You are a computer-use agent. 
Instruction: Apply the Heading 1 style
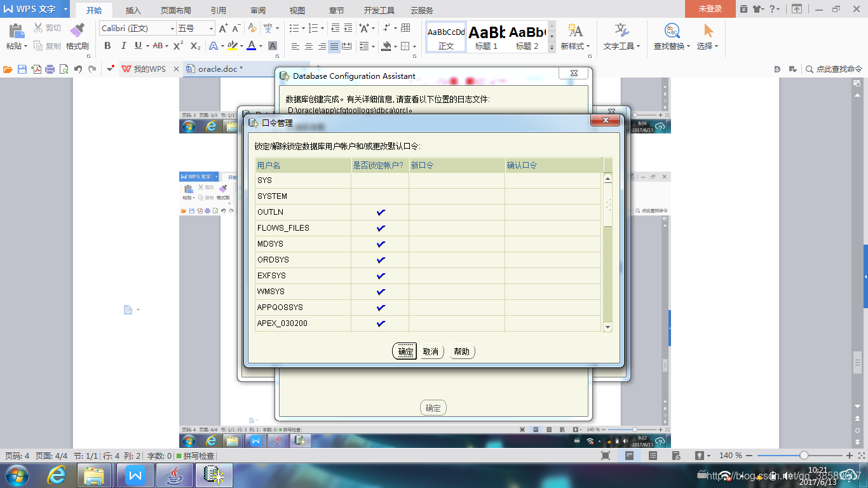(487, 37)
